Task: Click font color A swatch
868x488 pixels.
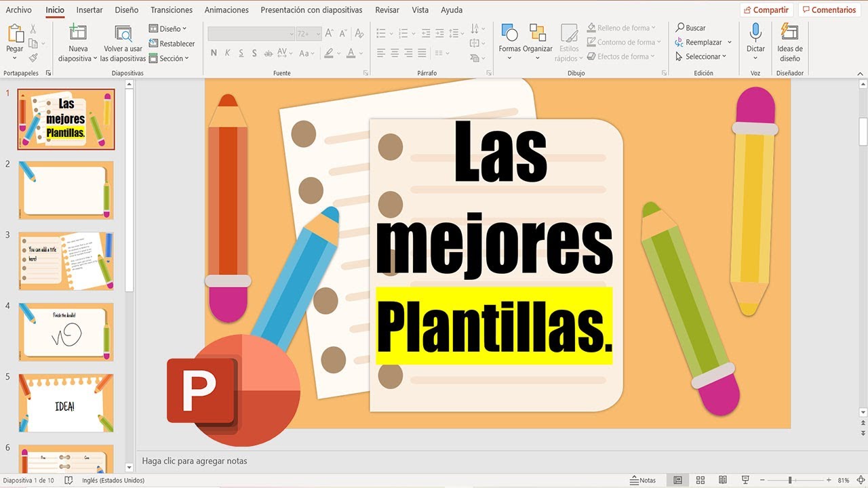Action: [351, 53]
